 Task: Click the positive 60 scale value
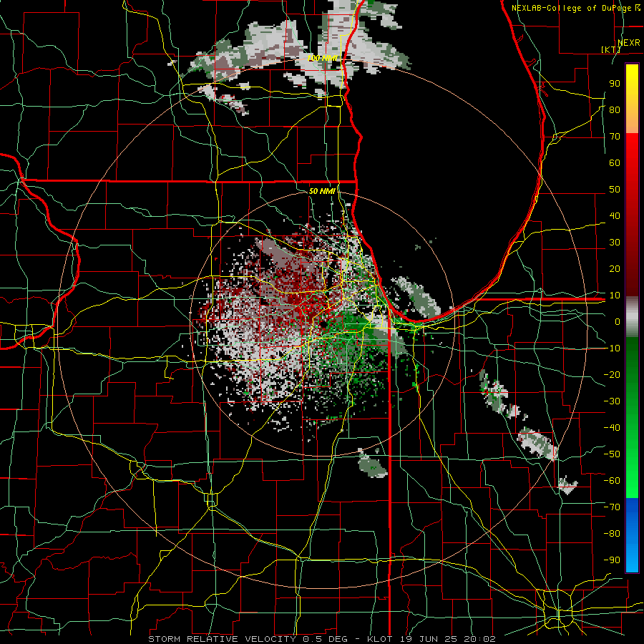pyautogui.click(x=615, y=162)
